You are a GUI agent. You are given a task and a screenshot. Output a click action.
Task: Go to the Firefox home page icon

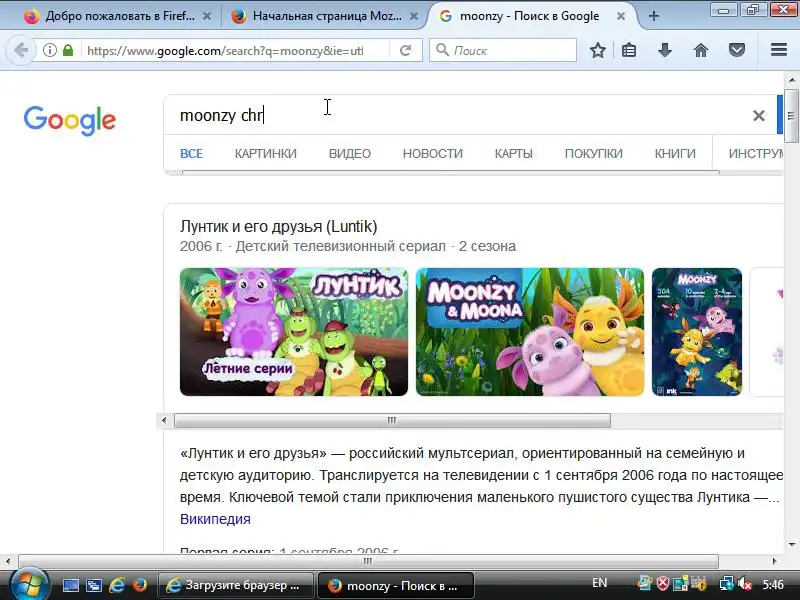(701, 50)
